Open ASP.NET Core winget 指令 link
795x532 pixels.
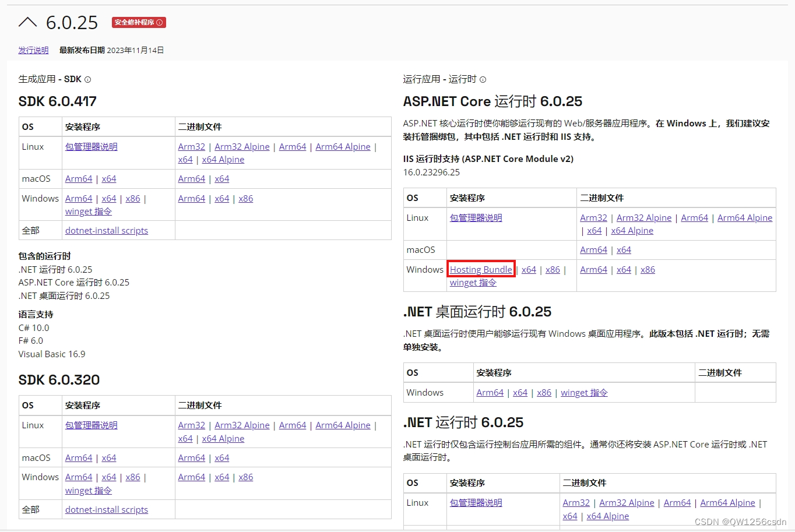tap(473, 283)
